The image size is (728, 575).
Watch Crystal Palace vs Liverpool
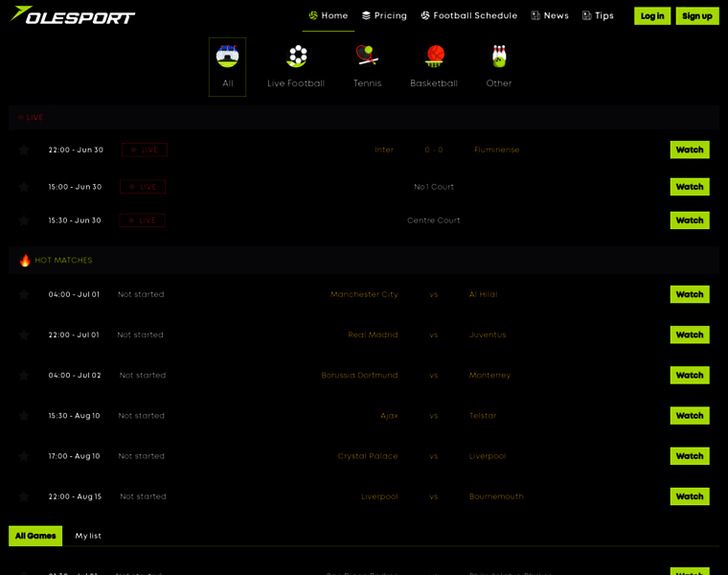click(x=690, y=455)
